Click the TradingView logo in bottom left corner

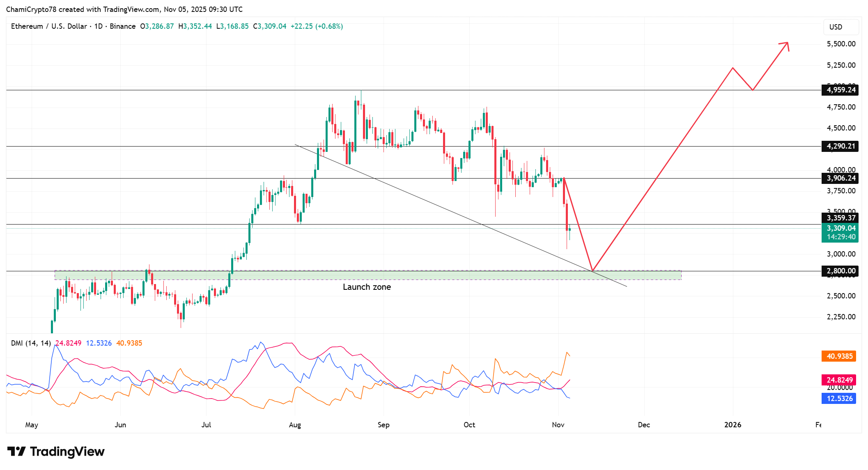[55, 451]
